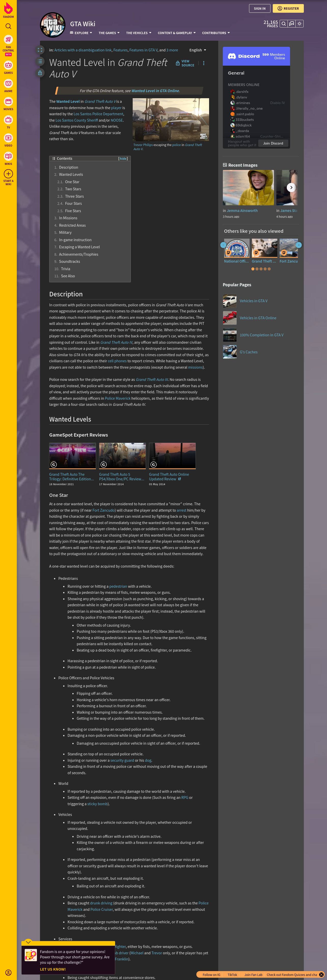The width and height of the screenshot is (327, 980).
Task: Click the Sign In button
Action: pyautogui.click(x=260, y=8)
